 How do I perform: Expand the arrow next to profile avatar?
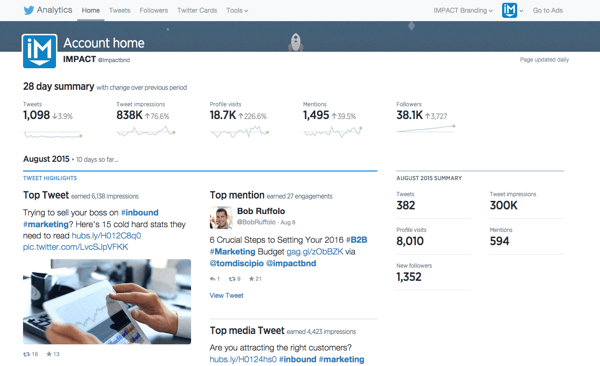point(521,11)
